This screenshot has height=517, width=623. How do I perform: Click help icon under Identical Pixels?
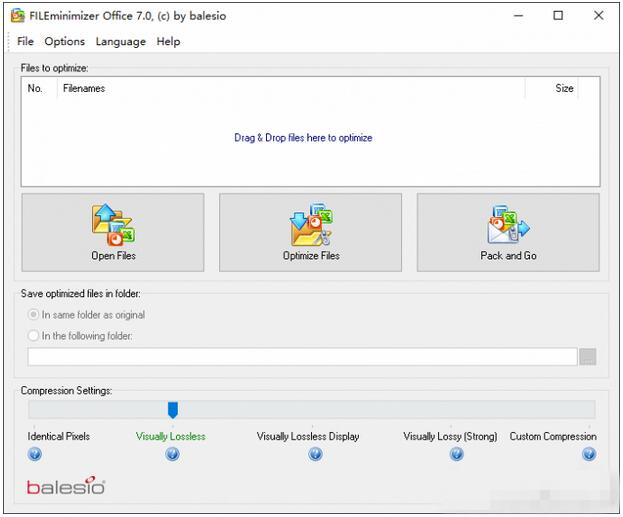pos(35,454)
